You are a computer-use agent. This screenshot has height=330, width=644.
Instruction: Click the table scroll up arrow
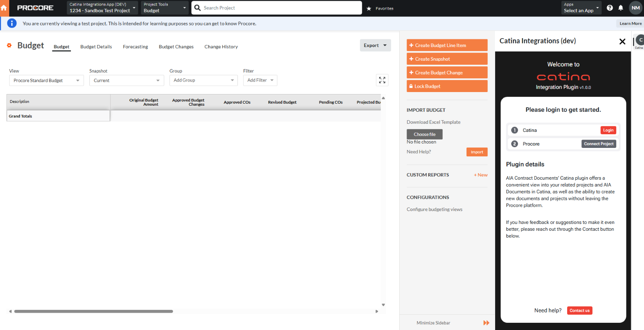click(x=383, y=98)
